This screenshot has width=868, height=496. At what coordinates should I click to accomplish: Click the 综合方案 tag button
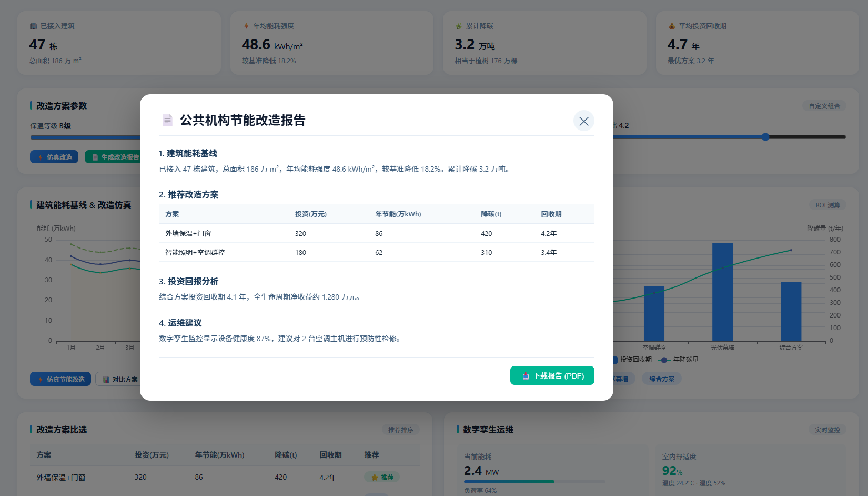pyautogui.click(x=662, y=379)
